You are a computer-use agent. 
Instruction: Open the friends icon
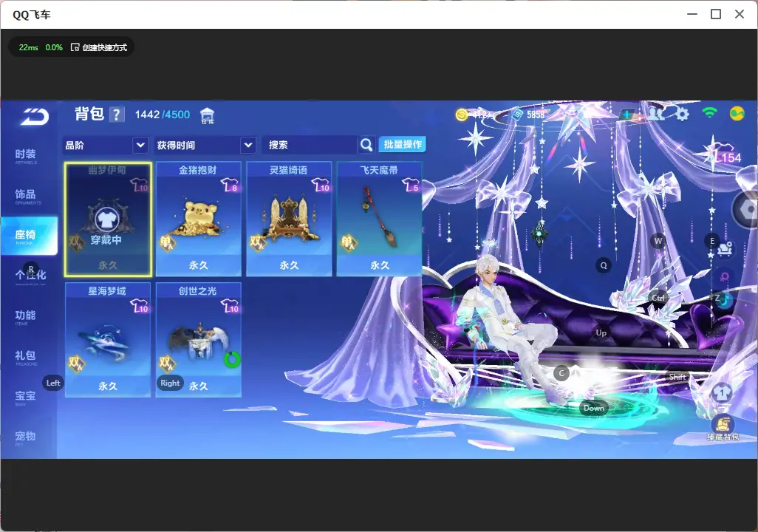[x=656, y=114]
